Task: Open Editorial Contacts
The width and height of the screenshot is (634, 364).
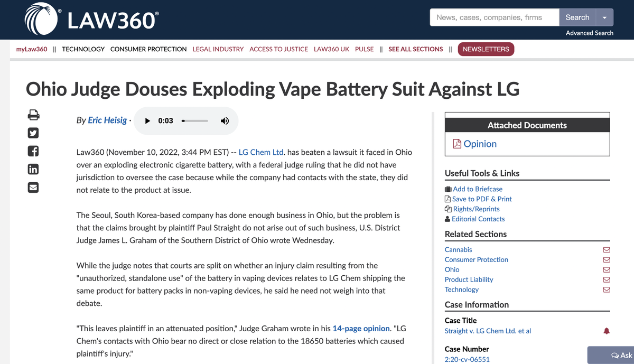Action: [474, 219]
